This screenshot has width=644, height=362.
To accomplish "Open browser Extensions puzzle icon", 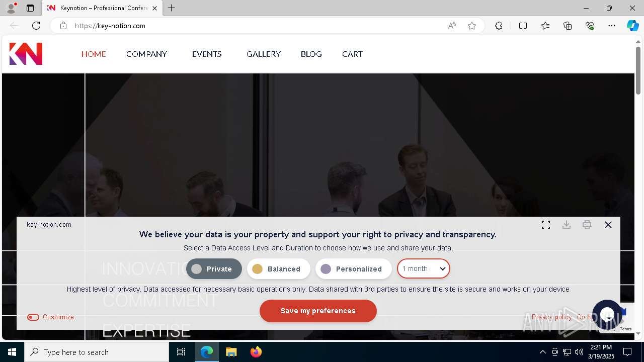I will [x=499, y=26].
